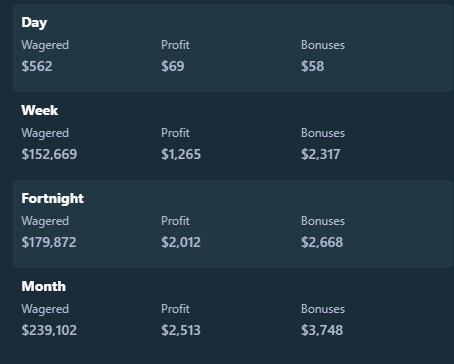Screen dimensions: 454x364
Task: Select the Day statistics heading
Action: pos(34,23)
